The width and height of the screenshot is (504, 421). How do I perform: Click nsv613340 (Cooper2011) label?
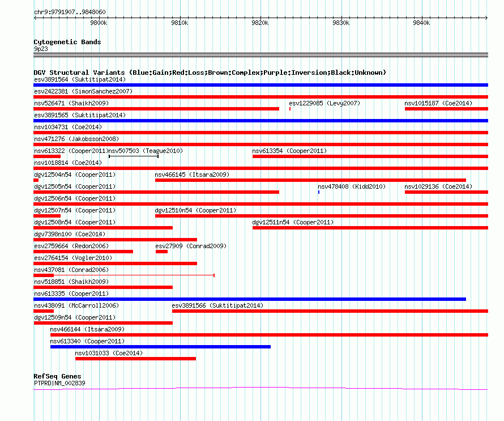(x=87, y=341)
